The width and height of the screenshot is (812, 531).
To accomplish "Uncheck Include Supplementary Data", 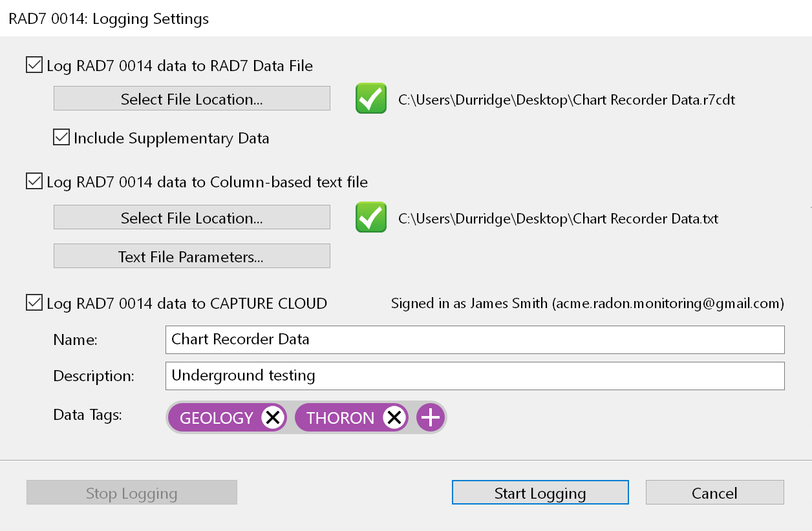I will pos(61,137).
